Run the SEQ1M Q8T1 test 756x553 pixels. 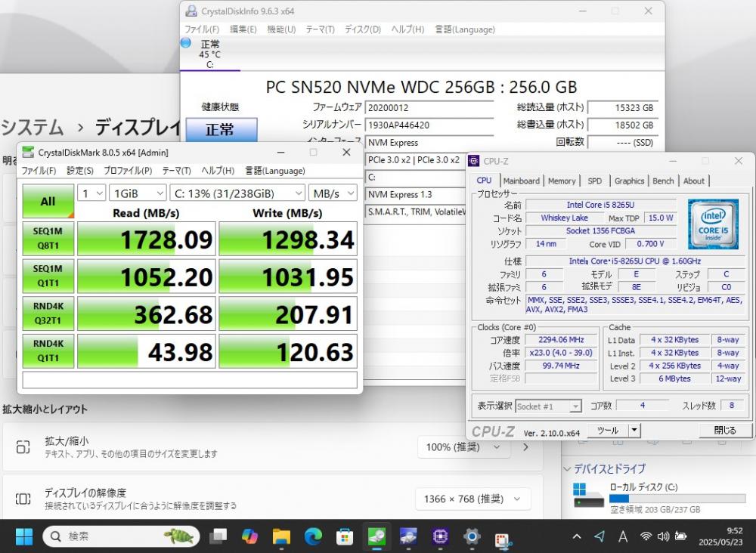[x=48, y=239]
